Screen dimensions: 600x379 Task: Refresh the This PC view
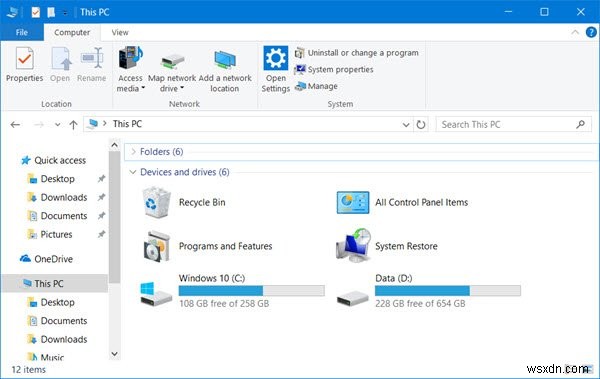coord(421,124)
